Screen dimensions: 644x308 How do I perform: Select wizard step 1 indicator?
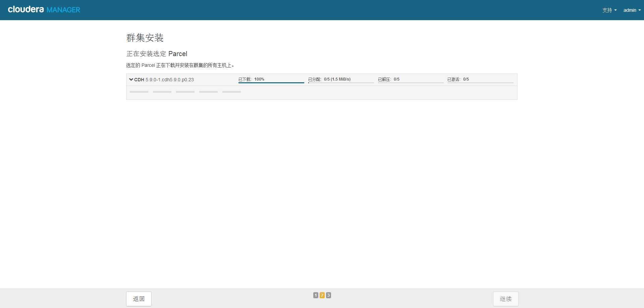point(316,295)
